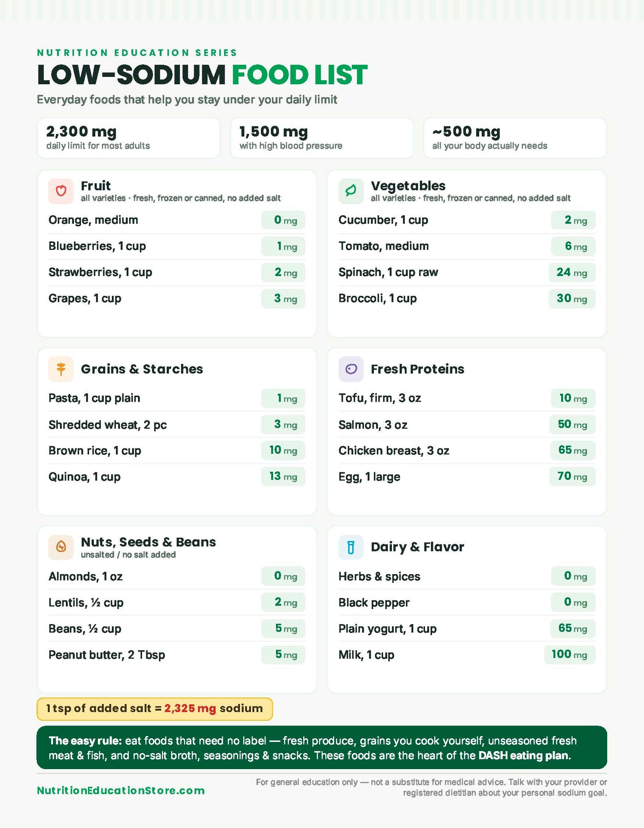
Task: Click the purple Fresh Proteins icon
Action: pyautogui.click(x=351, y=369)
